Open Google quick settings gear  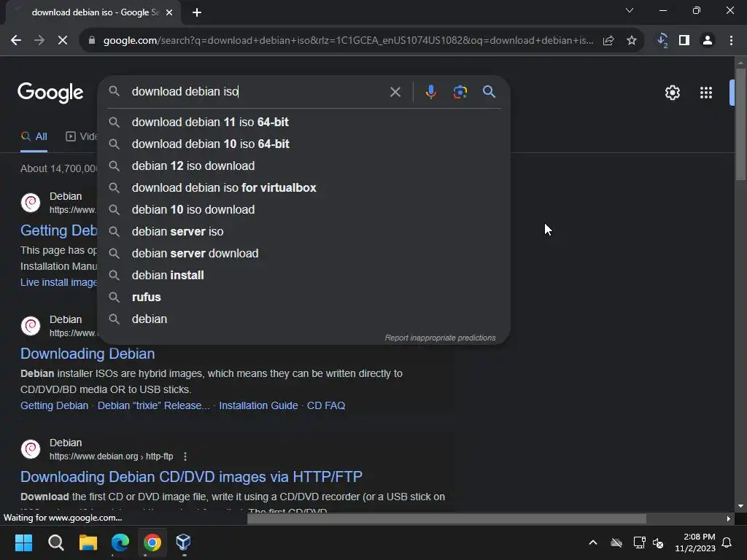pyautogui.click(x=672, y=93)
